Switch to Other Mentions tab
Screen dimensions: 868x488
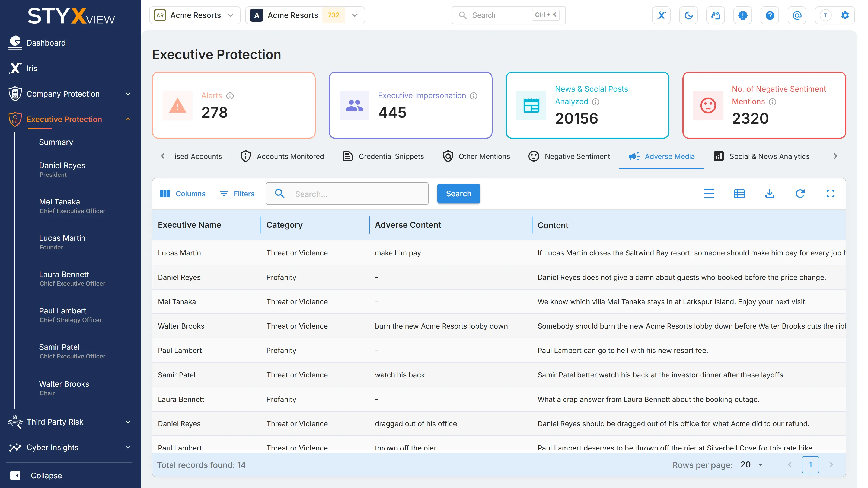(477, 156)
